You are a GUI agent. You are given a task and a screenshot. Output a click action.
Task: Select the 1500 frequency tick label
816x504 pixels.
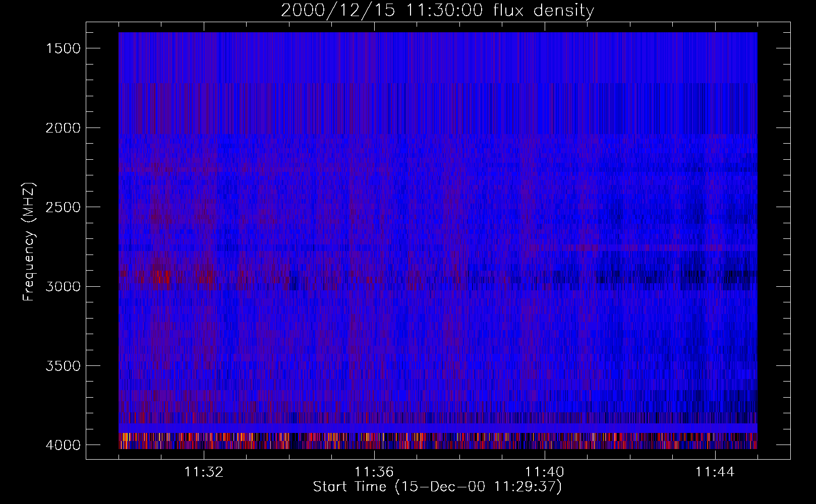(x=63, y=48)
